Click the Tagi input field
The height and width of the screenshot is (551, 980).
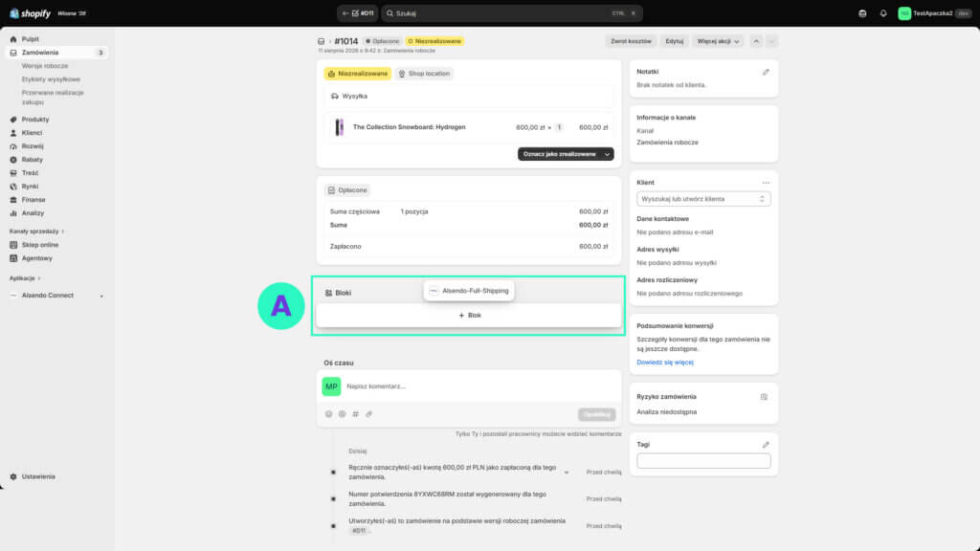click(x=703, y=461)
